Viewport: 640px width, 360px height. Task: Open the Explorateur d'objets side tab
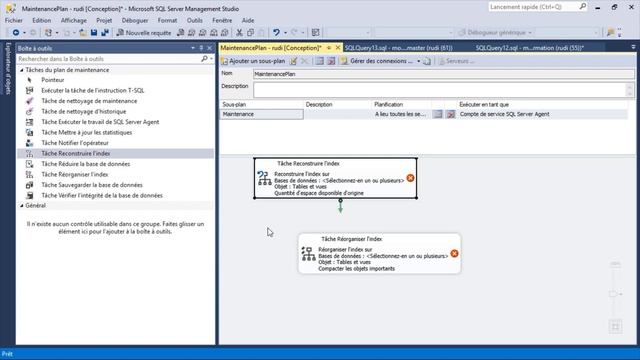tap(8, 69)
